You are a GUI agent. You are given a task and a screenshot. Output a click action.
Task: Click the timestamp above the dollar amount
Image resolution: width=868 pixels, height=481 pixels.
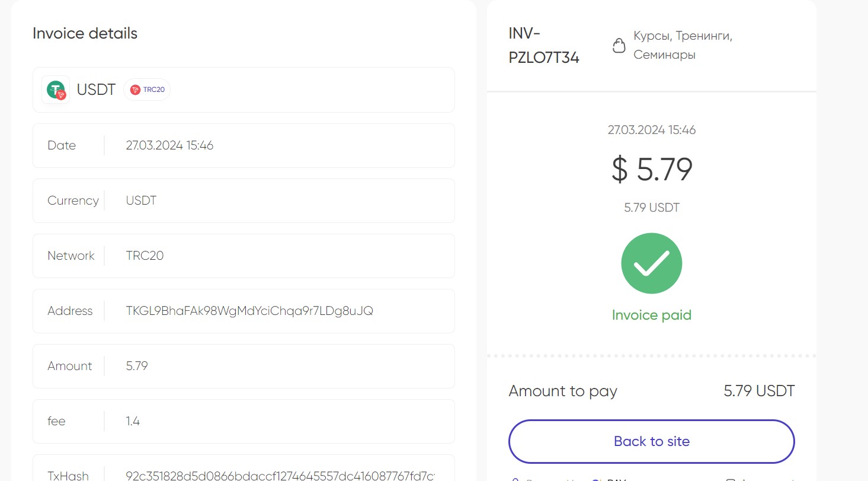tap(652, 130)
